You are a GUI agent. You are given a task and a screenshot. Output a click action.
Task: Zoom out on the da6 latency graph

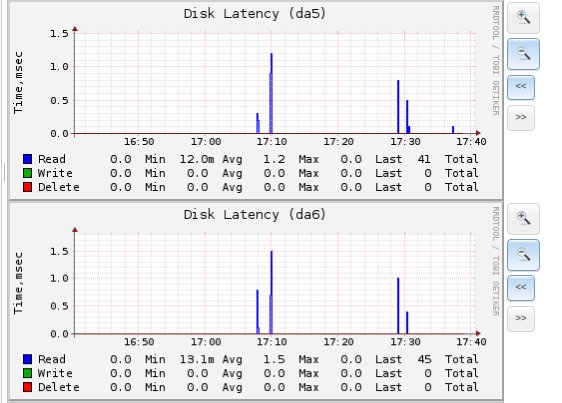point(523,255)
